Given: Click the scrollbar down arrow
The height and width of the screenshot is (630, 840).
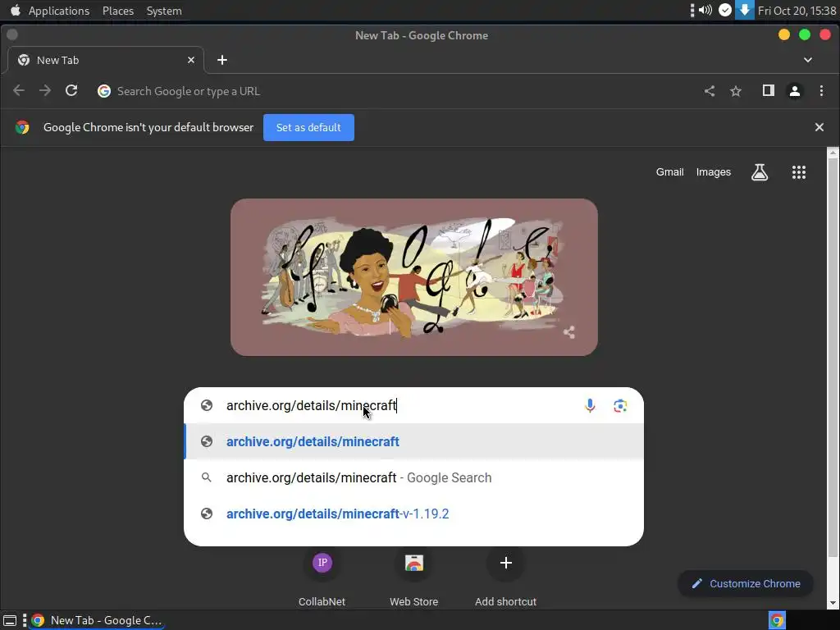Looking at the screenshot, I should click(x=833, y=603).
